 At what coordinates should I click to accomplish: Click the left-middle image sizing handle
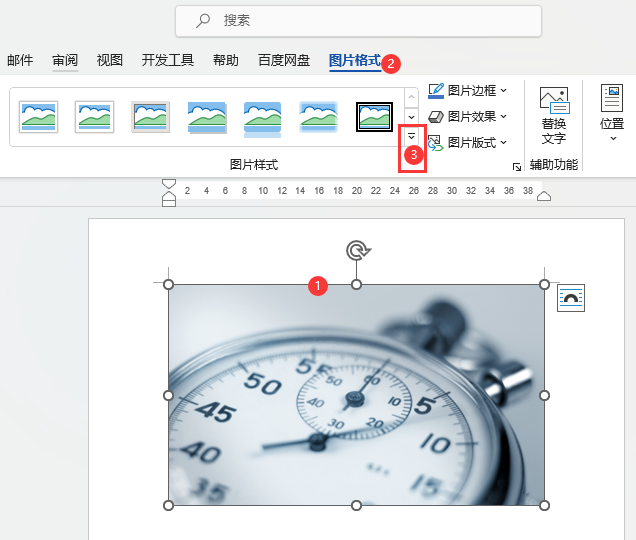pos(168,395)
